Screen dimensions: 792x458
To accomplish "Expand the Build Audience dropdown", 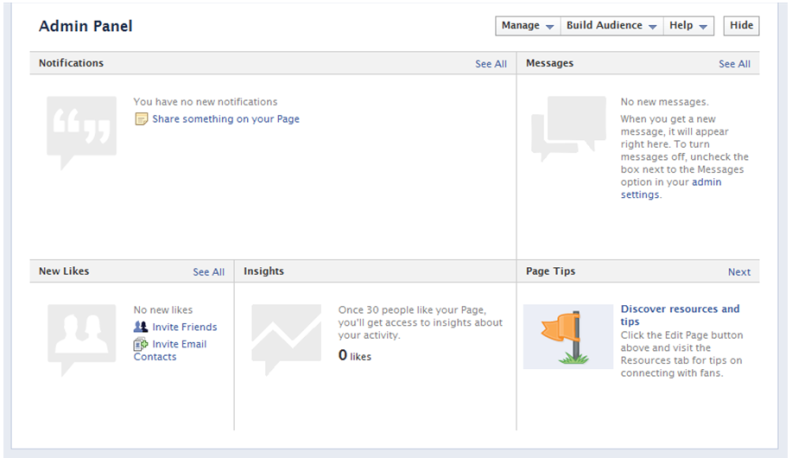I will 611,26.
